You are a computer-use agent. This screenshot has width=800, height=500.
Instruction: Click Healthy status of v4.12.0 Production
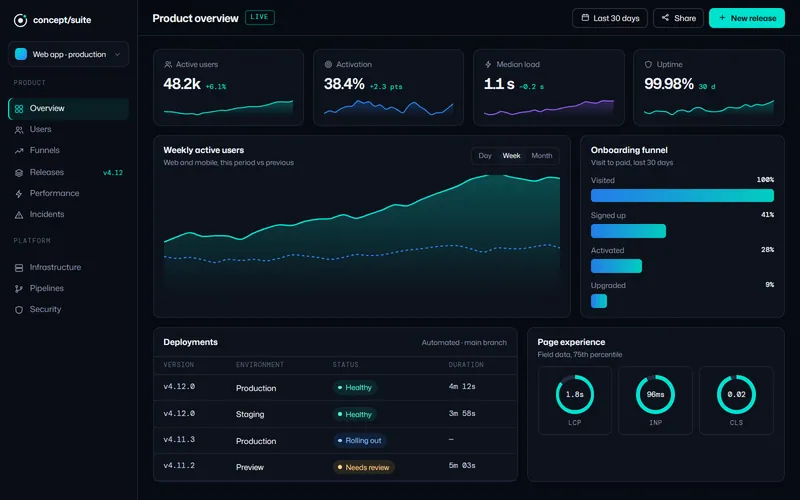point(355,388)
